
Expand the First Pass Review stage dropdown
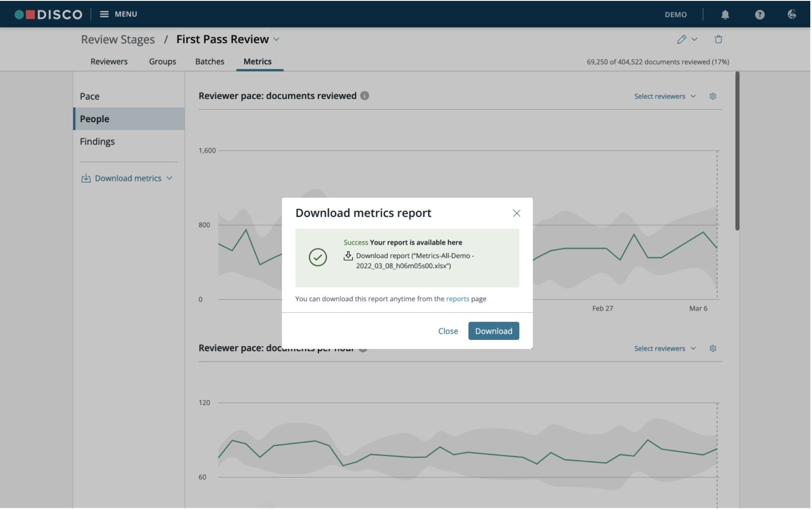point(277,40)
